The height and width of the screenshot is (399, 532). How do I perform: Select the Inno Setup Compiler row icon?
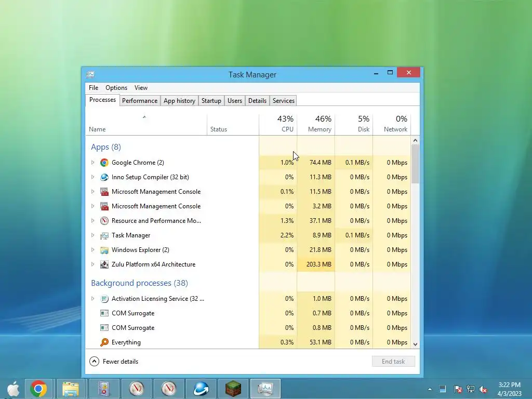[104, 177]
